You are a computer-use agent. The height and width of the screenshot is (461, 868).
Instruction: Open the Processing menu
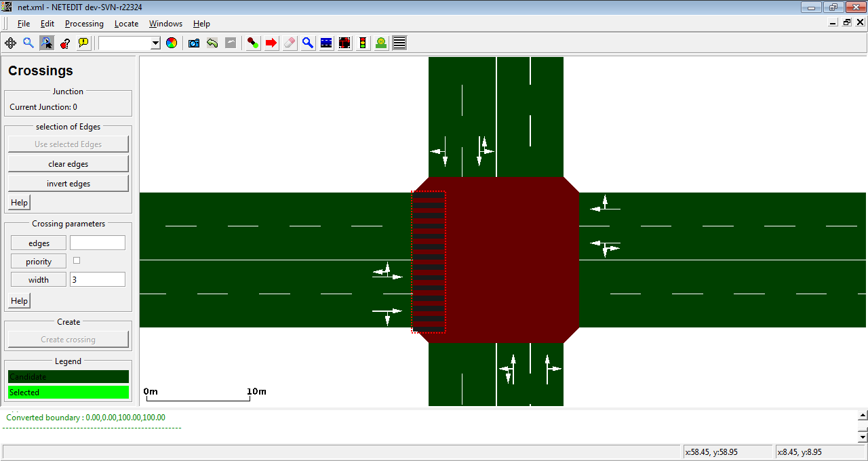[84, 24]
